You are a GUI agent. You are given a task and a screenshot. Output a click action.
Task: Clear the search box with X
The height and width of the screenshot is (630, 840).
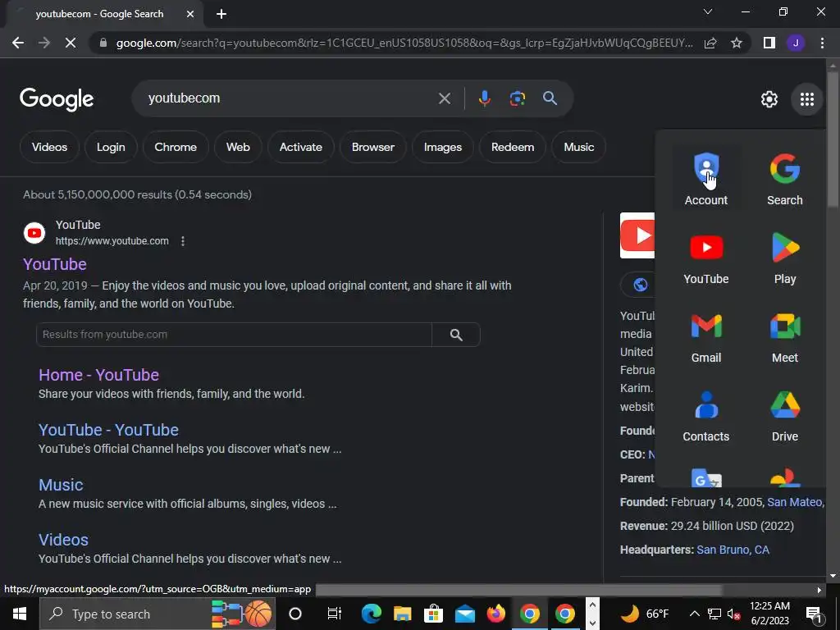[x=444, y=98]
